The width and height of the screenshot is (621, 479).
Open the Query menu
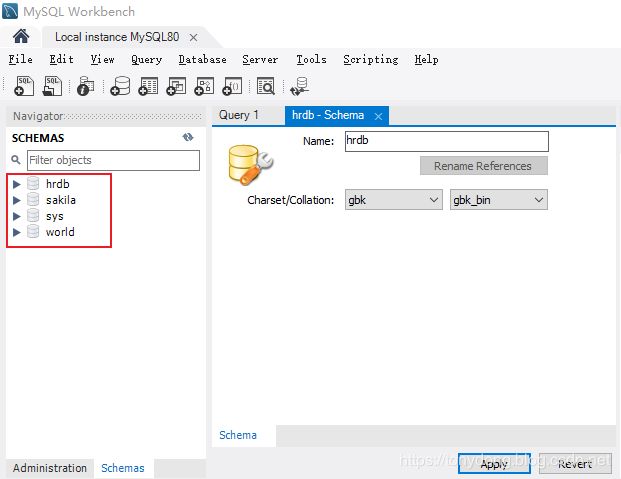147,59
